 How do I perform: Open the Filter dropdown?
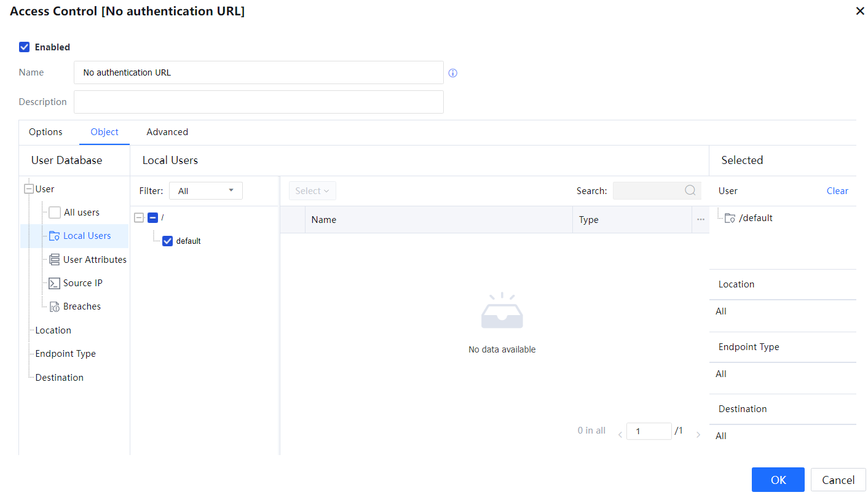click(205, 191)
